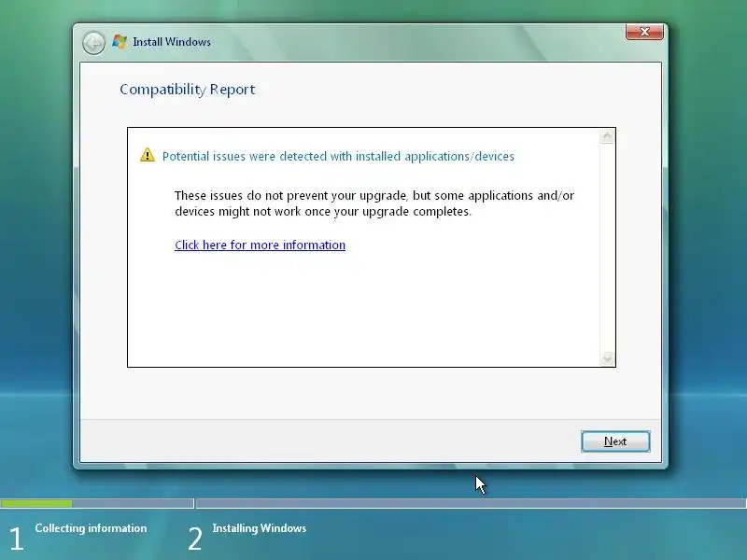Click the 'Installing Windows' step label
Image resolution: width=747 pixels, height=560 pixels.
(x=260, y=528)
